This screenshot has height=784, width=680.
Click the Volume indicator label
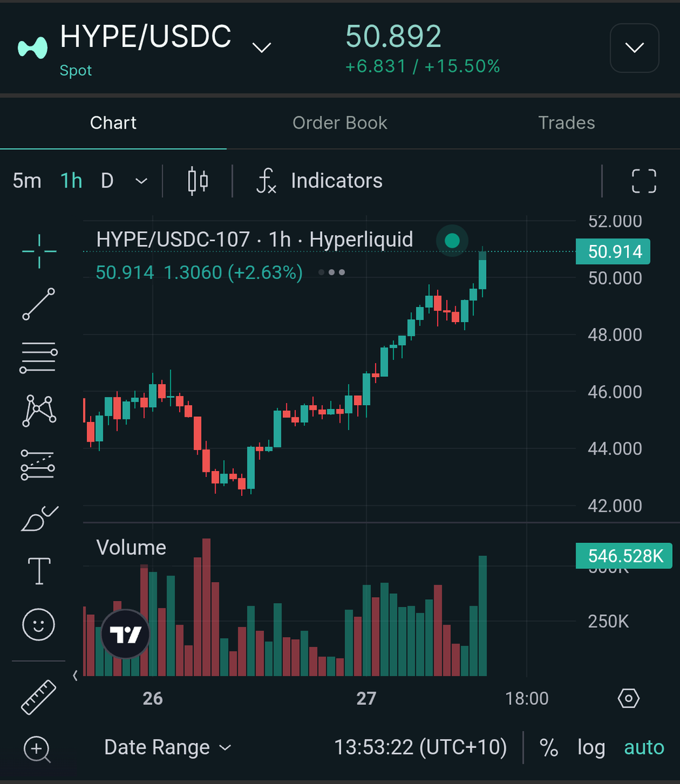[x=131, y=547]
